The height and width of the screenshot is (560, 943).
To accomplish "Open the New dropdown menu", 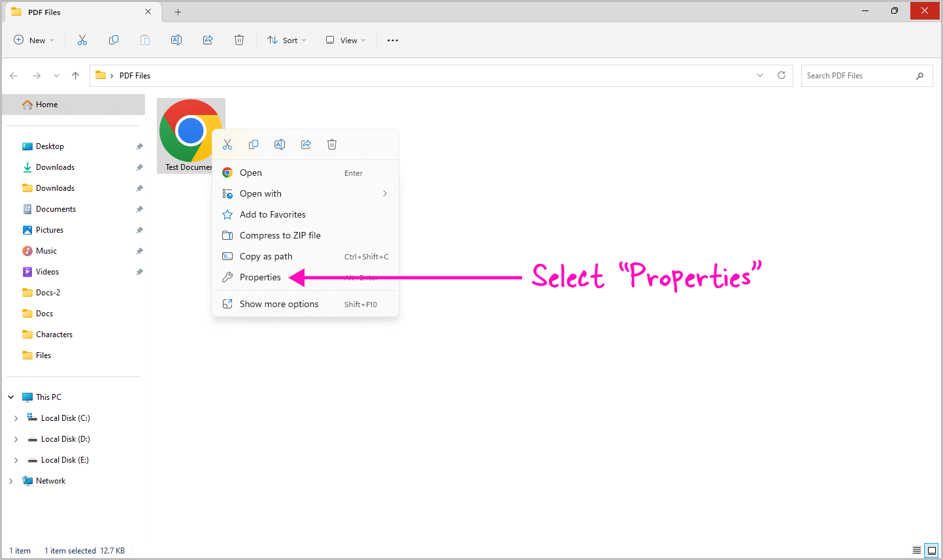I will click(34, 40).
